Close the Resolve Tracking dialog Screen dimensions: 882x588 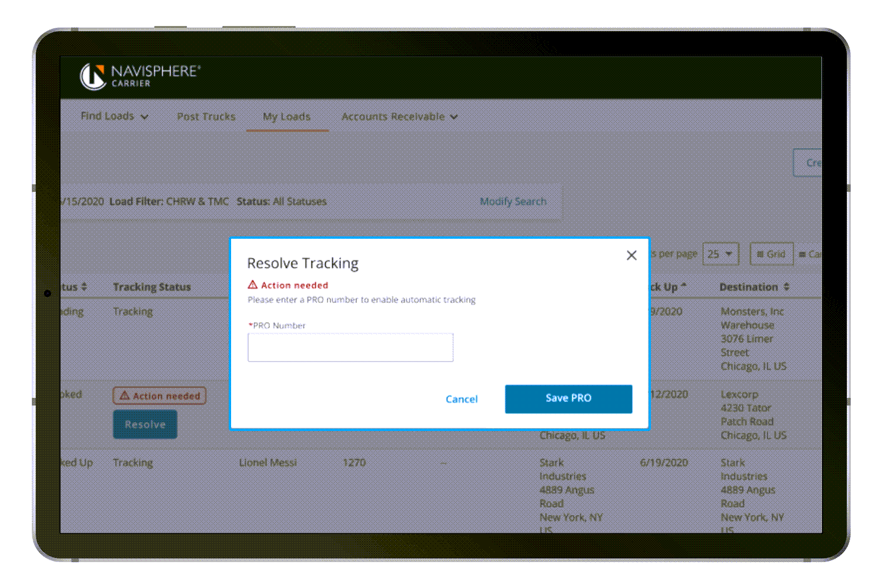632,255
